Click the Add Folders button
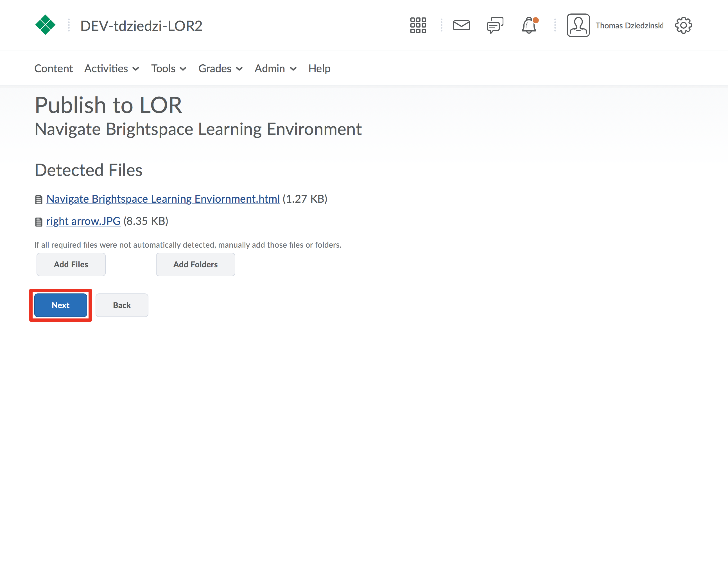 click(x=195, y=264)
